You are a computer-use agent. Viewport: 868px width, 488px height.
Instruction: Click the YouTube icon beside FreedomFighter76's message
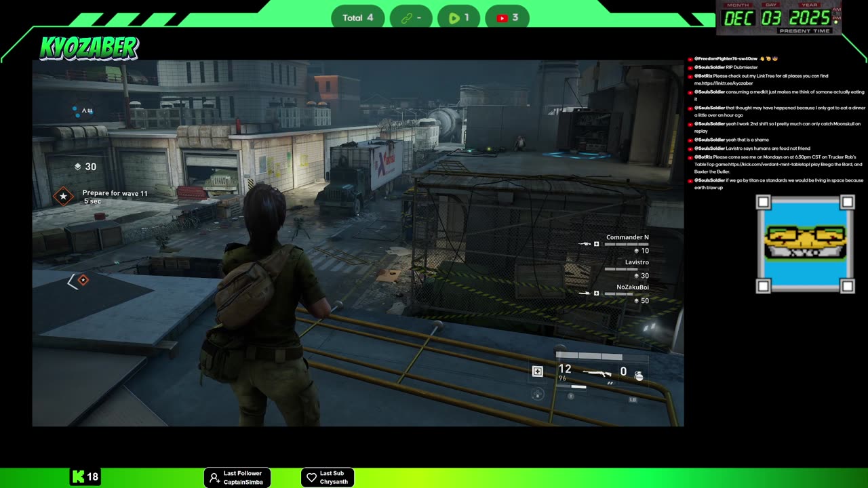690,60
